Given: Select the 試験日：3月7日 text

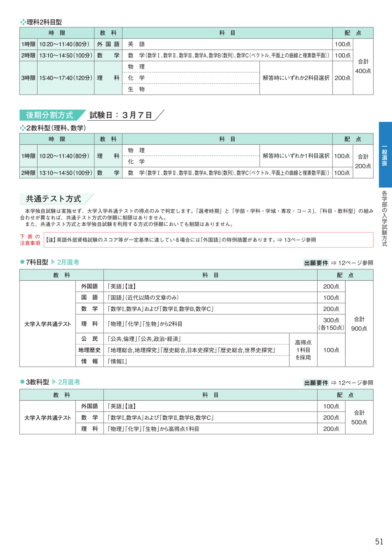Looking at the screenshot, I should pos(121,115).
